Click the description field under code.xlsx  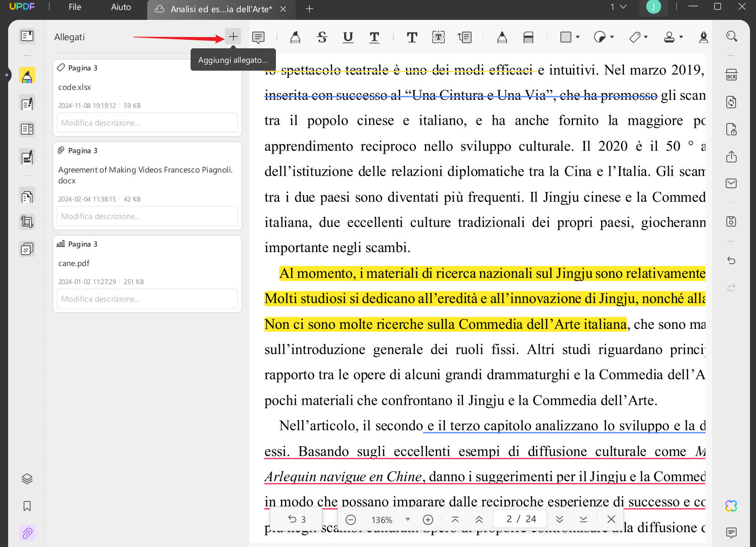click(147, 123)
